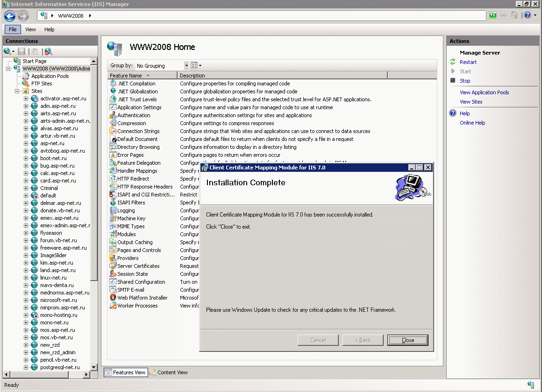Click the Close button in the installer dialog
The width and height of the screenshot is (542, 392).
407,340
